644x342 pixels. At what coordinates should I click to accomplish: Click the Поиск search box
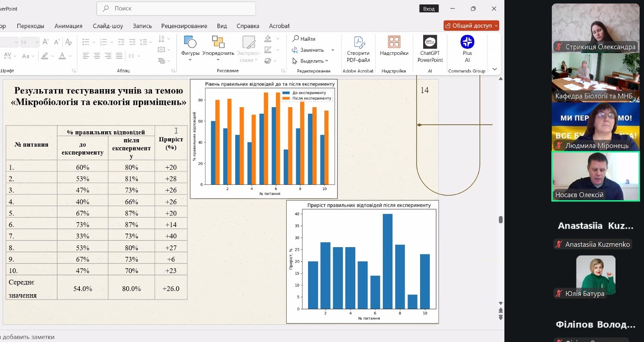click(x=176, y=8)
